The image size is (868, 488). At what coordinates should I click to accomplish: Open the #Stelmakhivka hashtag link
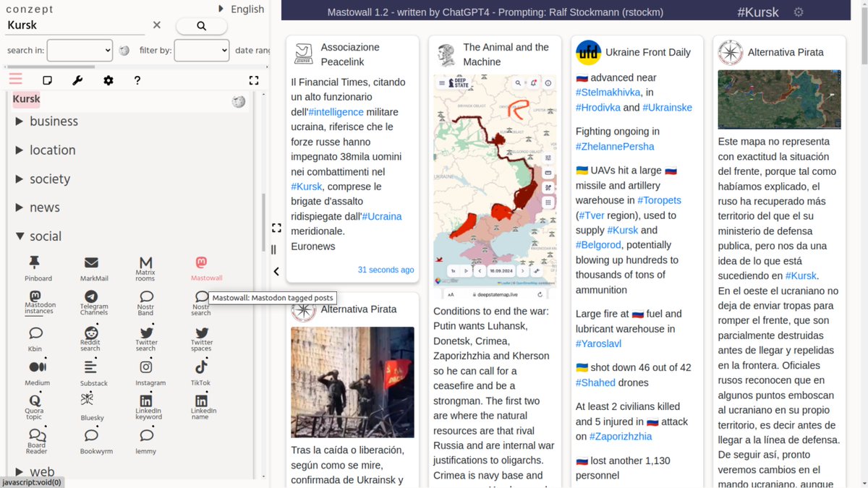pos(608,93)
